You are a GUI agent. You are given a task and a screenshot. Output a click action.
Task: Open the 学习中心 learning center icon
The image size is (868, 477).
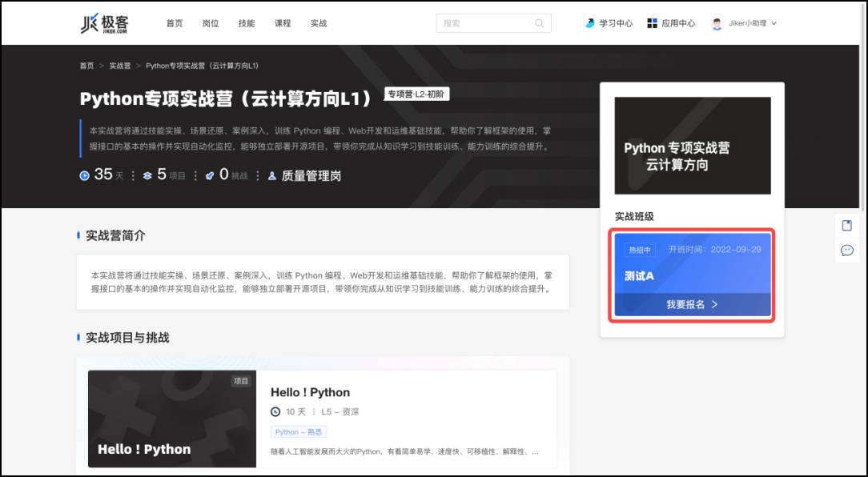pos(590,23)
